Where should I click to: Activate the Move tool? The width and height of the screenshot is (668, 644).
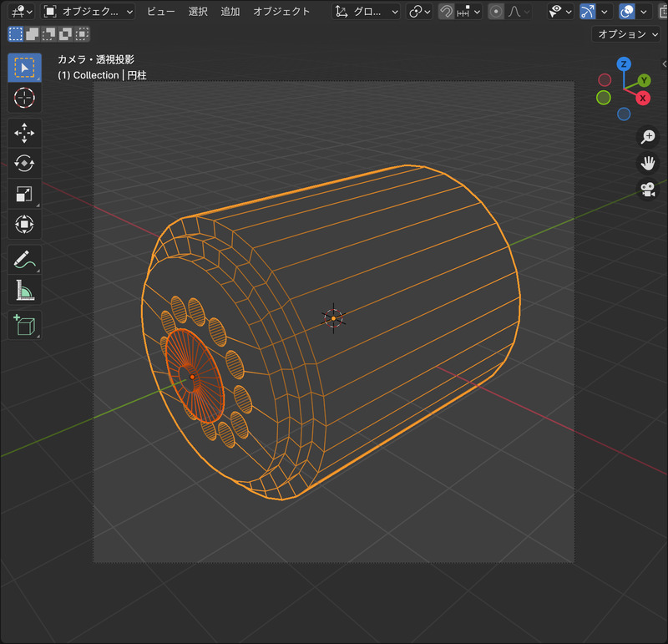pyautogui.click(x=24, y=133)
